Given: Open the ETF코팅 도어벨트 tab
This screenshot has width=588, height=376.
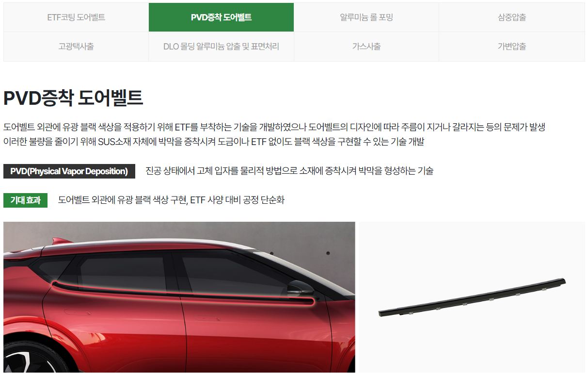Looking at the screenshot, I should click(76, 17).
